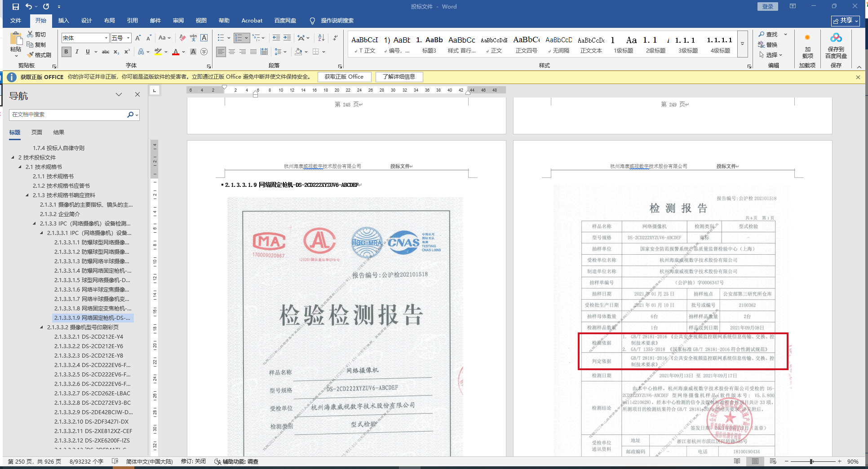The image size is (868, 469).
Task: Click the Web Layout view icon in status bar
Action: (x=773, y=461)
